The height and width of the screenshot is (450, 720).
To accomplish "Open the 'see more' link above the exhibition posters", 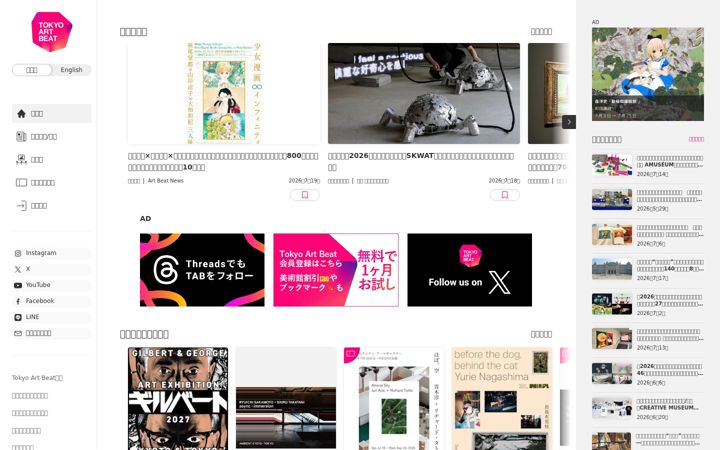I will click(x=541, y=334).
